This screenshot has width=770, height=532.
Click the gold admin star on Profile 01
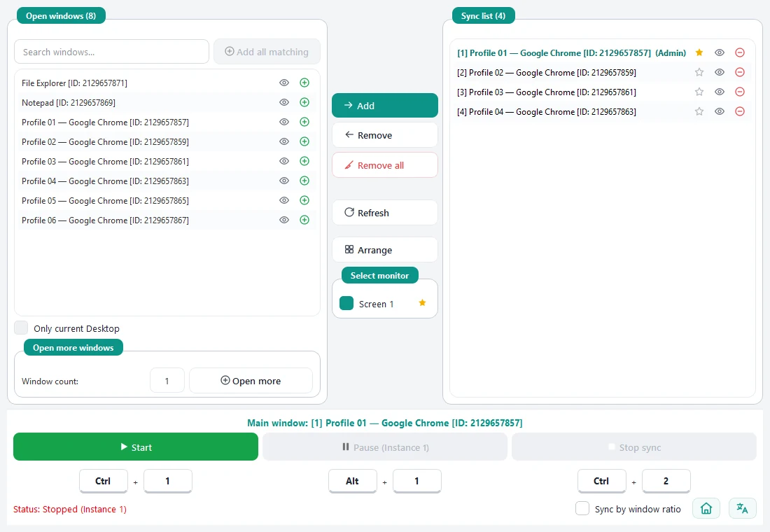pos(699,52)
